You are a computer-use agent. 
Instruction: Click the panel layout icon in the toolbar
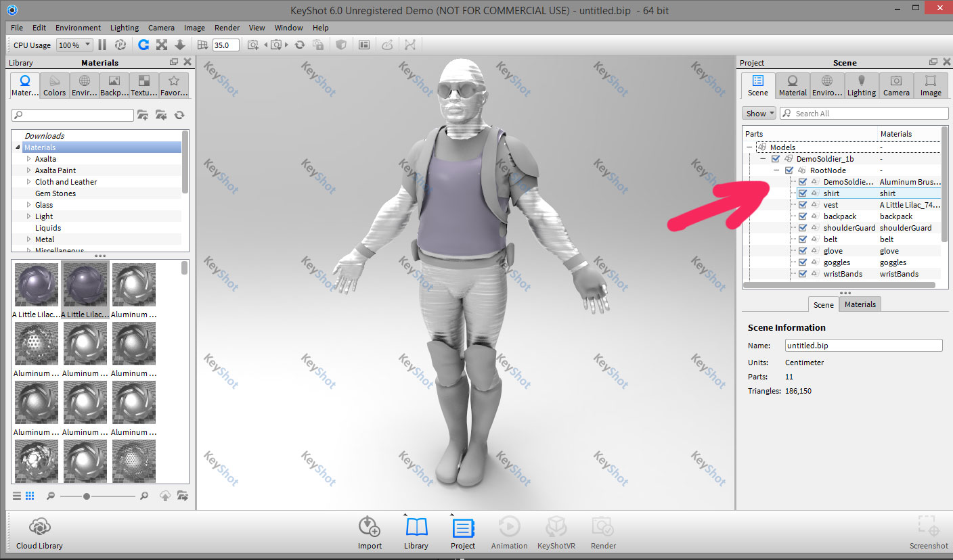[364, 45]
